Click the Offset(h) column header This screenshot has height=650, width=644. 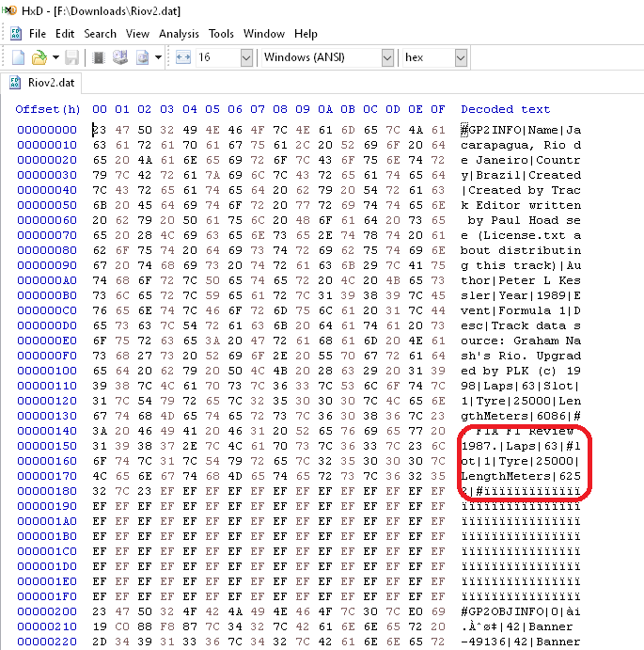tap(47, 109)
